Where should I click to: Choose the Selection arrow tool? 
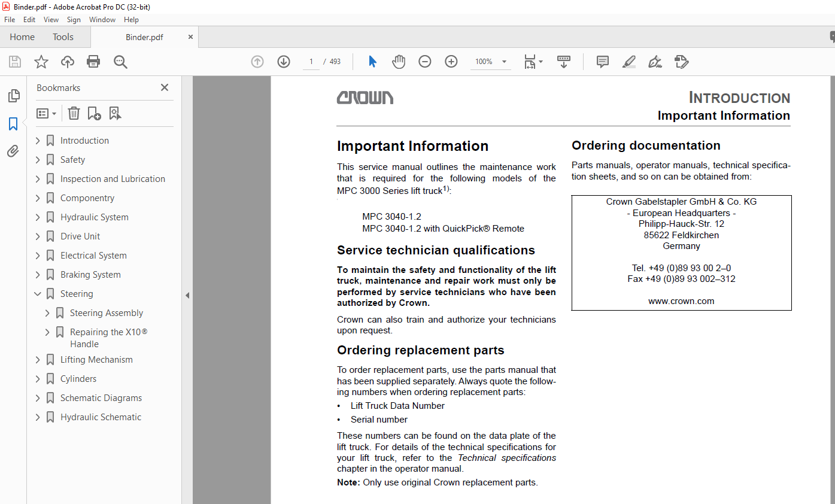(x=372, y=62)
